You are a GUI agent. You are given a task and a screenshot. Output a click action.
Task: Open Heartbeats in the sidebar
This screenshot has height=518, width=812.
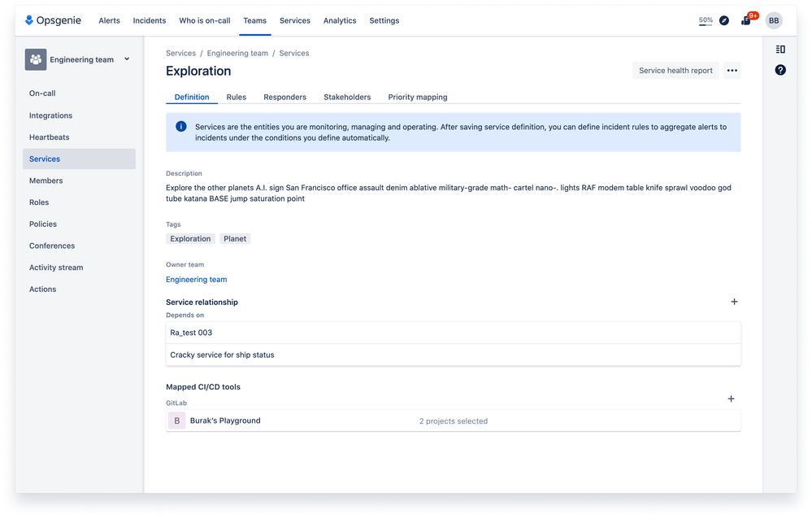point(79,137)
